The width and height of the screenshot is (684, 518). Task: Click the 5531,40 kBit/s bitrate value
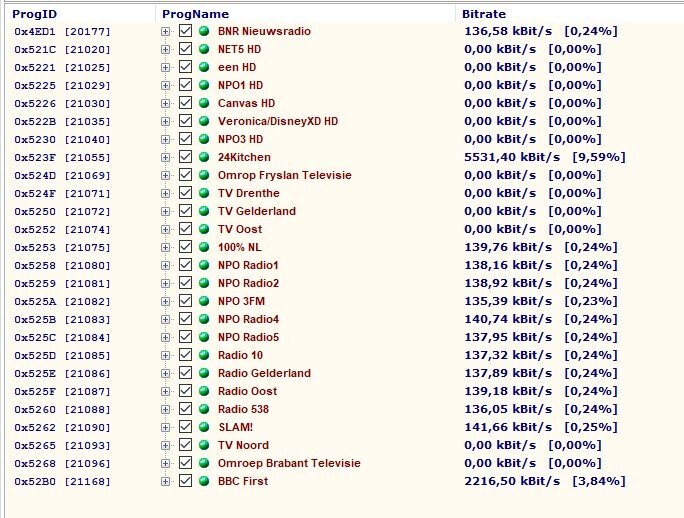(x=512, y=157)
